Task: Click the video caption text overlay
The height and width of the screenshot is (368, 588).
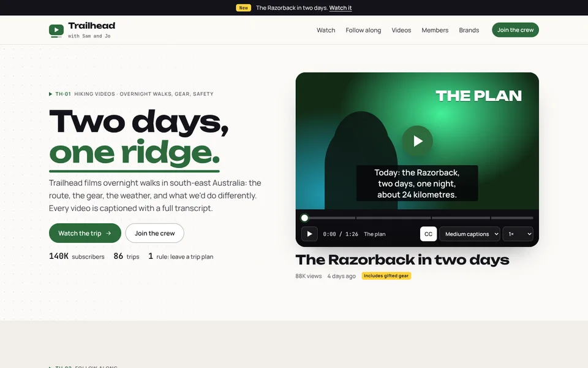Action: (417, 183)
